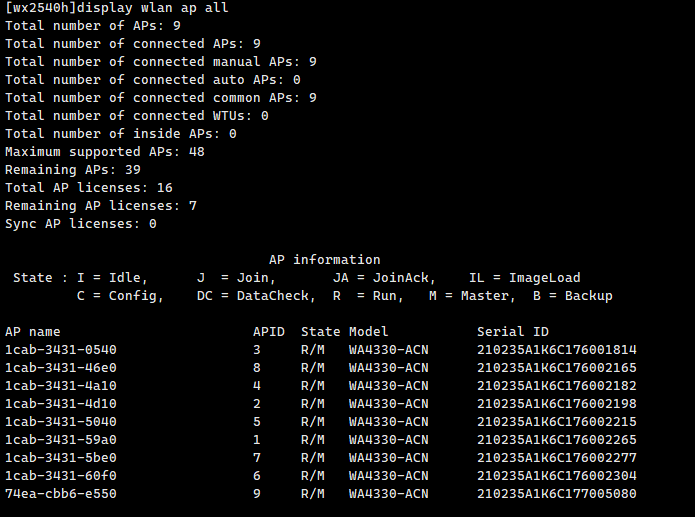Viewport: 695px width, 517px height.
Task: Click the "Serial ID" column header
Action: click(x=513, y=332)
